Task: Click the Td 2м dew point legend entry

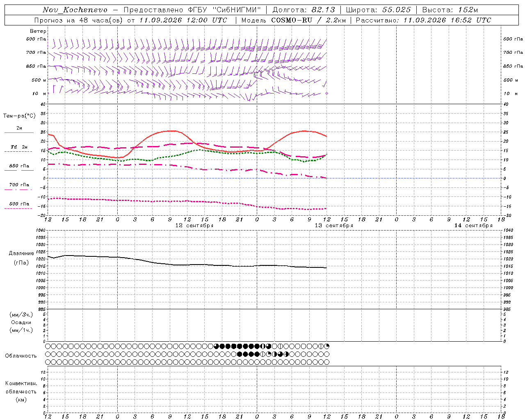Action: pos(19,147)
